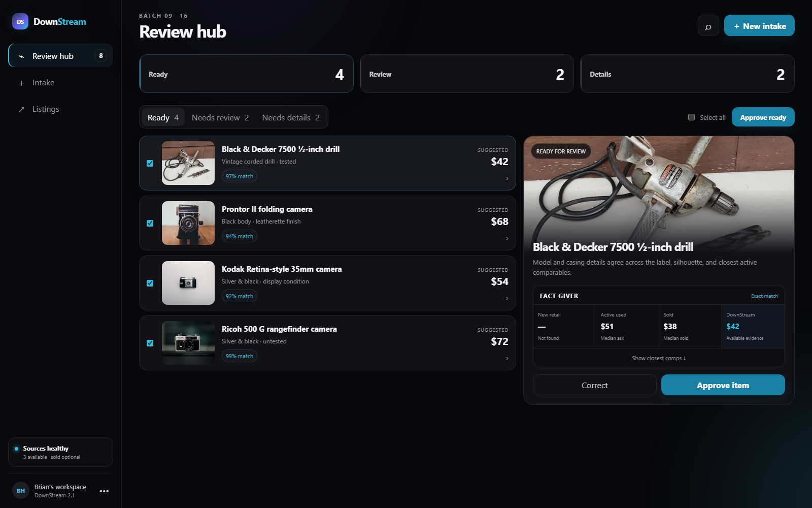The height and width of the screenshot is (508, 812).
Task: Click the plus icon beside Intake
Action: [21, 83]
